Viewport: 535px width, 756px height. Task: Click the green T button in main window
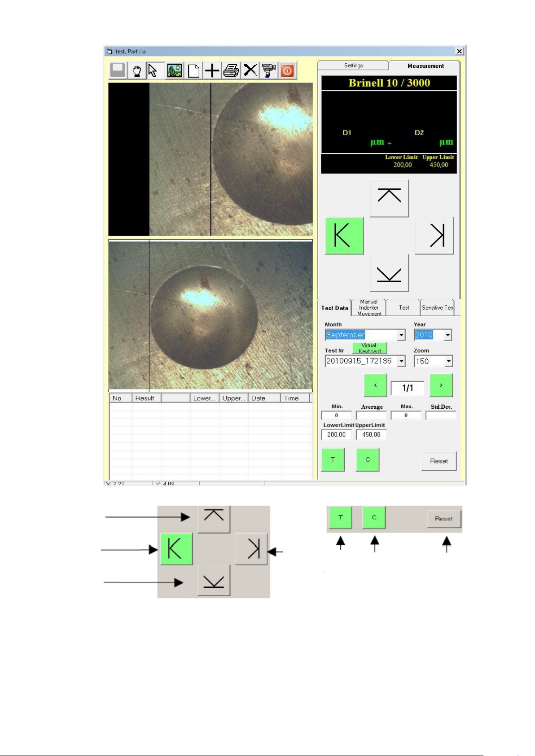click(333, 460)
